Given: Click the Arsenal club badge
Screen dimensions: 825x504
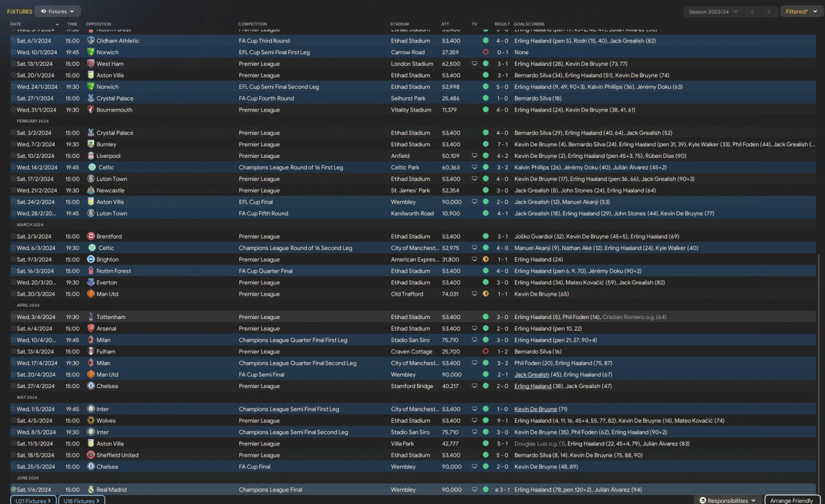Looking at the screenshot, I should click(x=90, y=329).
